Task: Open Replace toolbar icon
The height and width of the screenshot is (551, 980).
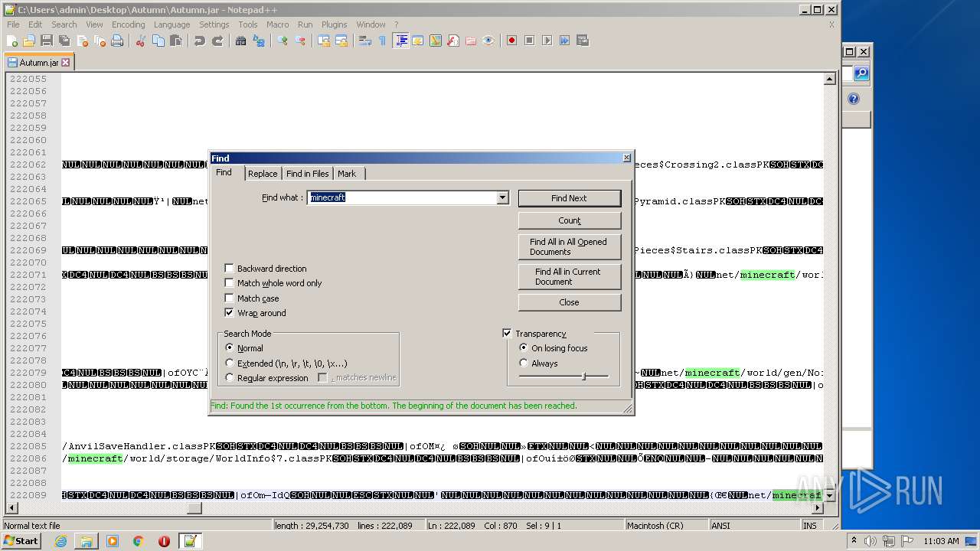Action: coord(259,41)
